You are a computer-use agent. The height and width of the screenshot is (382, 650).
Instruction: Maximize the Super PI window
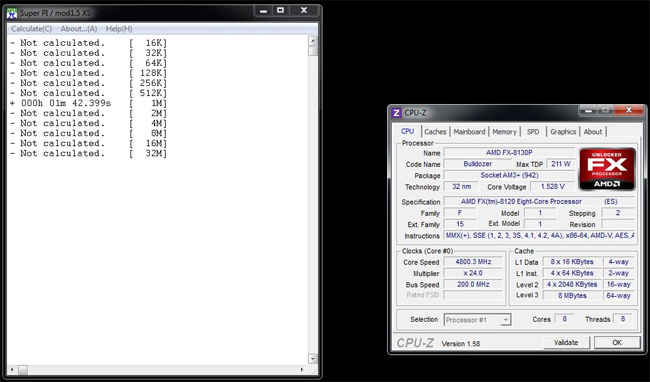tap(281, 11)
